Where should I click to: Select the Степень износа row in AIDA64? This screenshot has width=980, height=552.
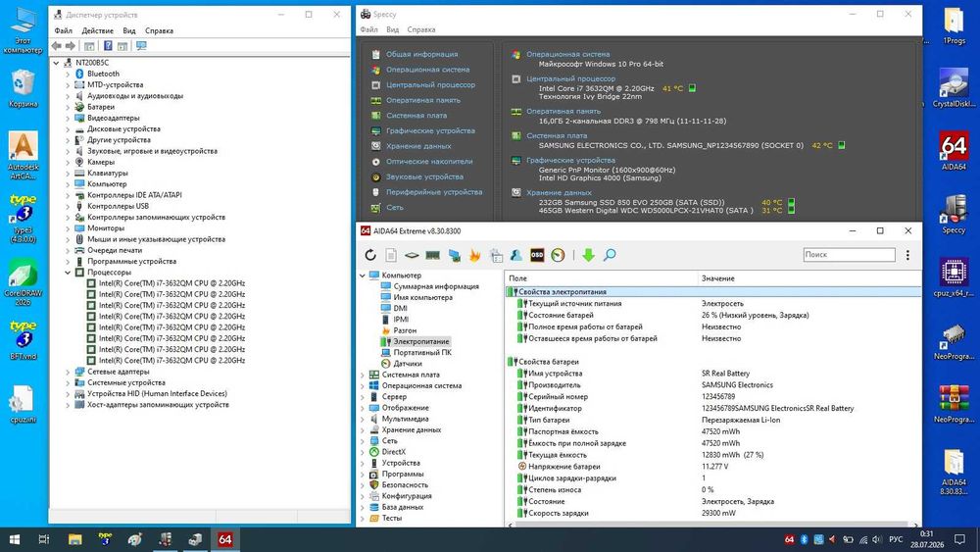click(x=712, y=490)
